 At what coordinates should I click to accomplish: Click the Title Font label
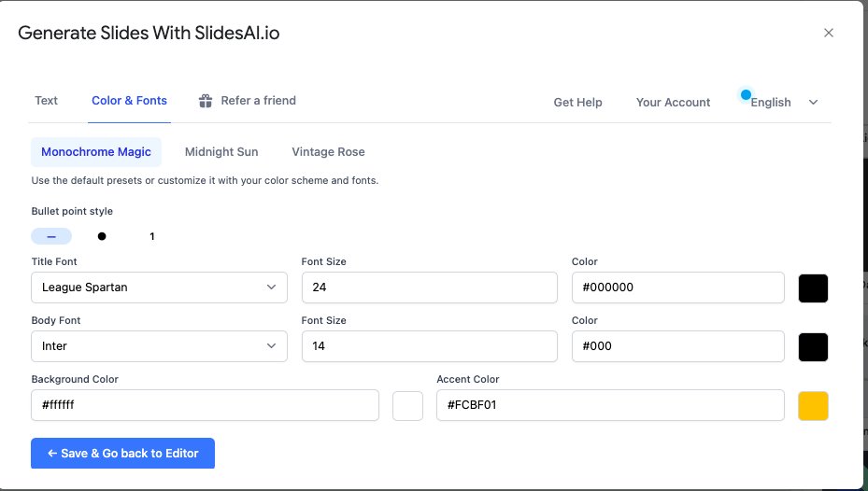pyautogui.click(x=54, y=261)
